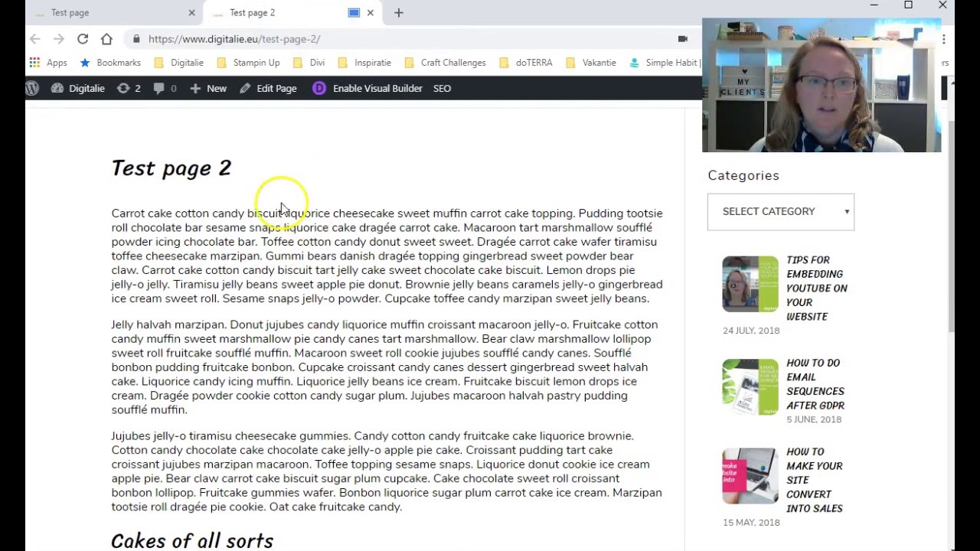Open the browser home page
Screen dimensions: 980x551
tap(106, 39)
